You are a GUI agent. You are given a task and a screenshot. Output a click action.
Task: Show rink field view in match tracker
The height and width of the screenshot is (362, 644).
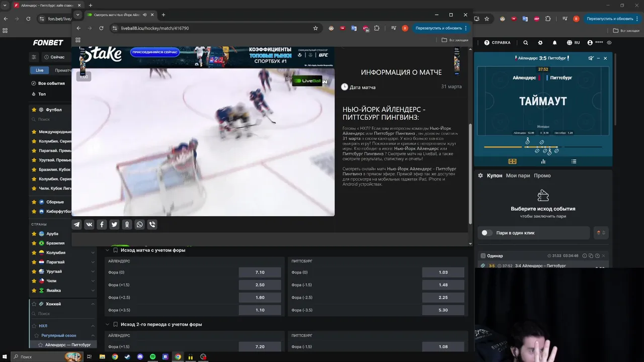512,161
